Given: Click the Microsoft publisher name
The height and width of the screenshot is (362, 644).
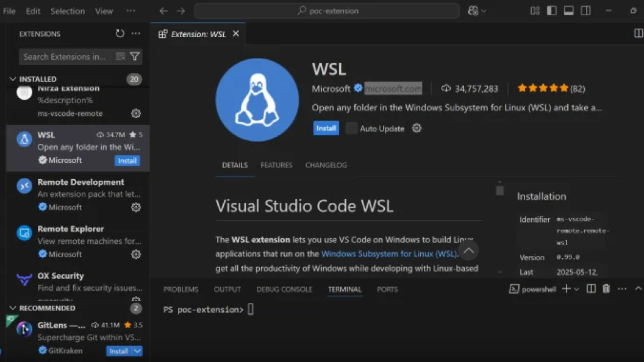Looking at the screenshot, I should [331, 88].
